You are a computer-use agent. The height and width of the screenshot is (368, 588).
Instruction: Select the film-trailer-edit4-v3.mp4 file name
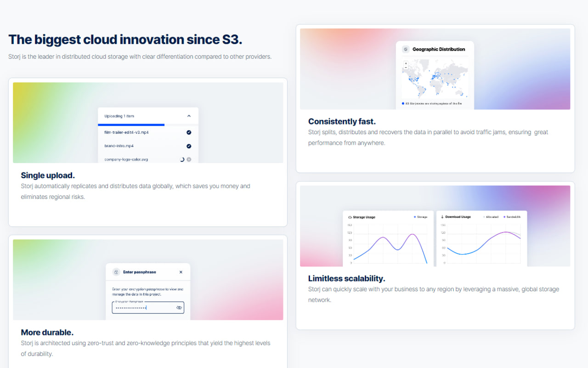click(x=126, y=132)
